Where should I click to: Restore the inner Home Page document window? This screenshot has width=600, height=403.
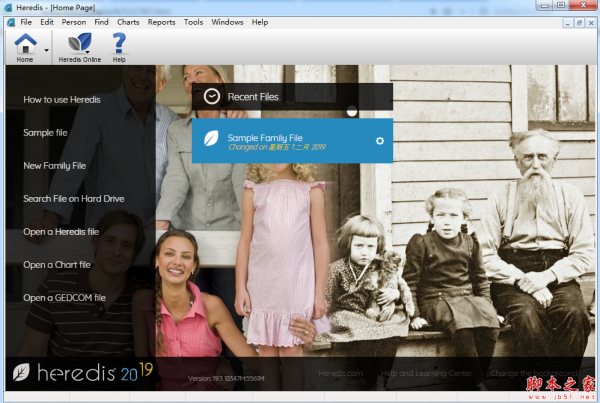click(x=579, y=23)
